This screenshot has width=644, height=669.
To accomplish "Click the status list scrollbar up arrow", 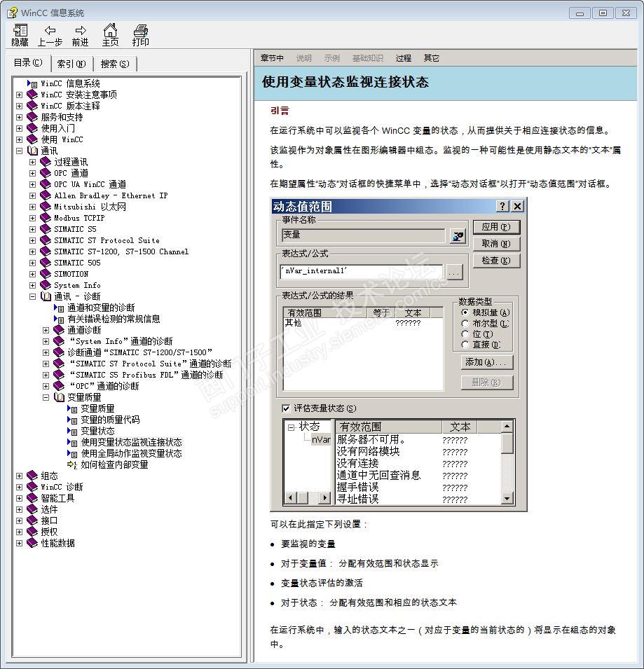I will pos(507,426).
